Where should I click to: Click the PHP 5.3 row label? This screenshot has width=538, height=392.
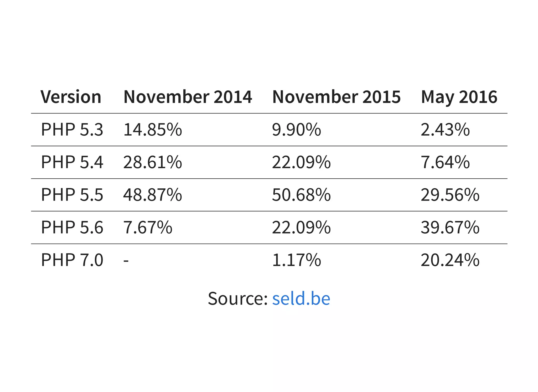pos(72,130)
